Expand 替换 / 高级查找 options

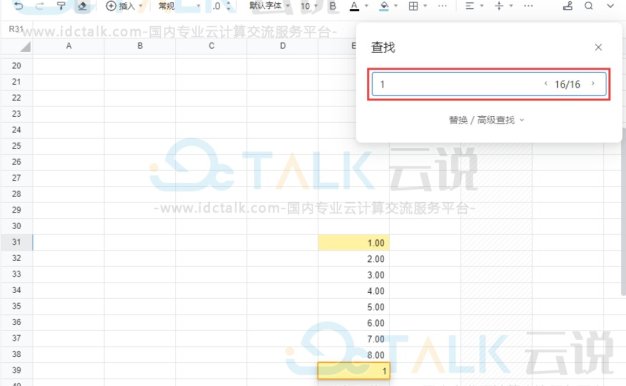tap(486, 120)
